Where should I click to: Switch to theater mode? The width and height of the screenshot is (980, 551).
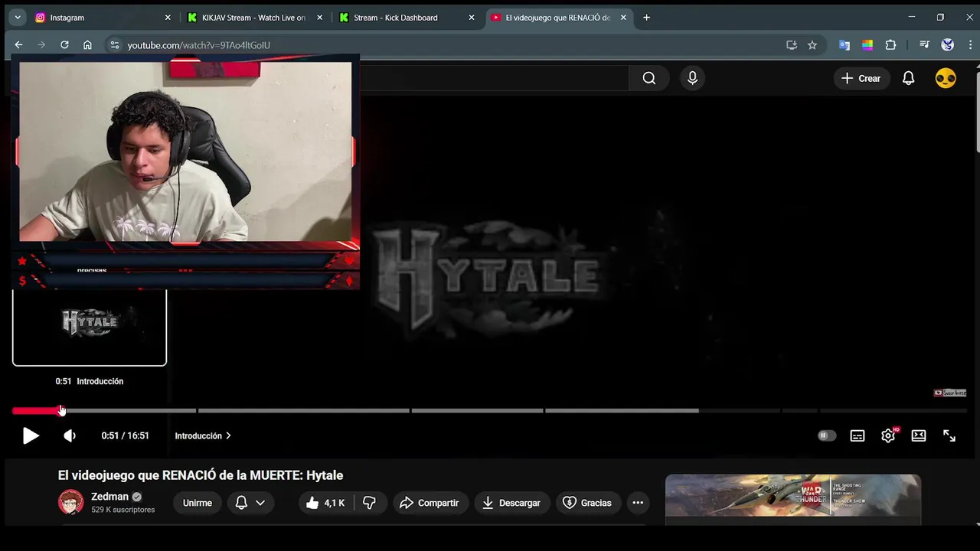(919, 435)
